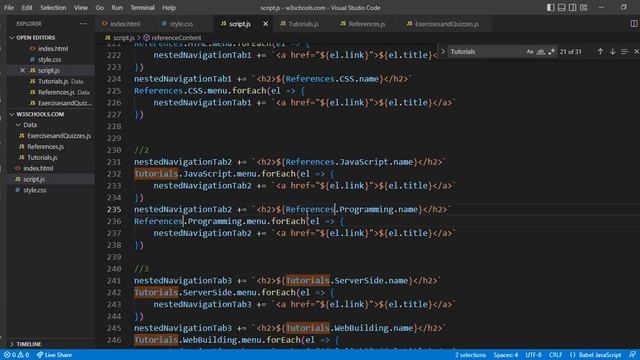Collapse the W3SCHOOLS.COM folder section
This screenshot has width=640, height=360.
pyautogui.click(x=40, y=114)
